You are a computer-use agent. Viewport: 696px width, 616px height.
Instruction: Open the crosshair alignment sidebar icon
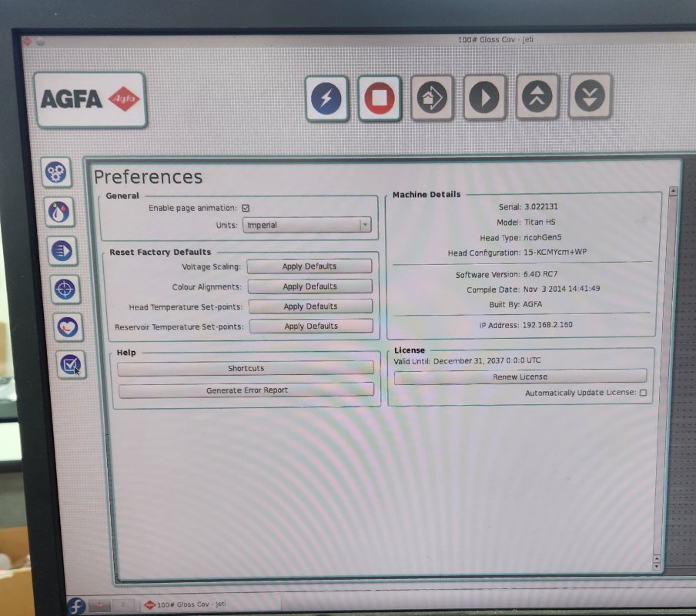[x=65, y=290]
